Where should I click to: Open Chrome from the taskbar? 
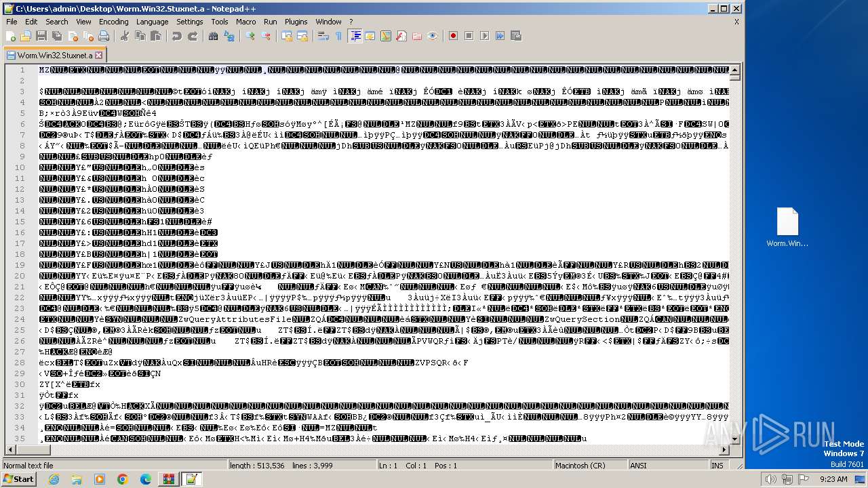pos(122,479)
